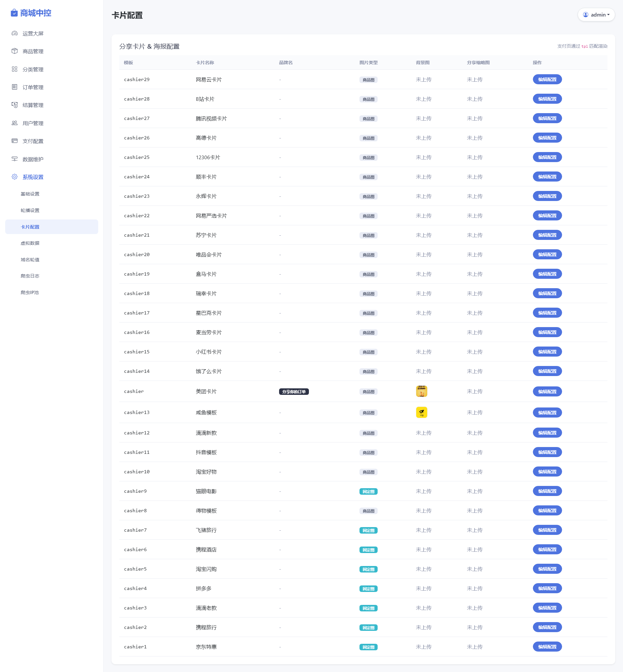Click the 系统设置 gear icon
The width and height of the screenshot is (623, 672).
[x=15, y=177]
